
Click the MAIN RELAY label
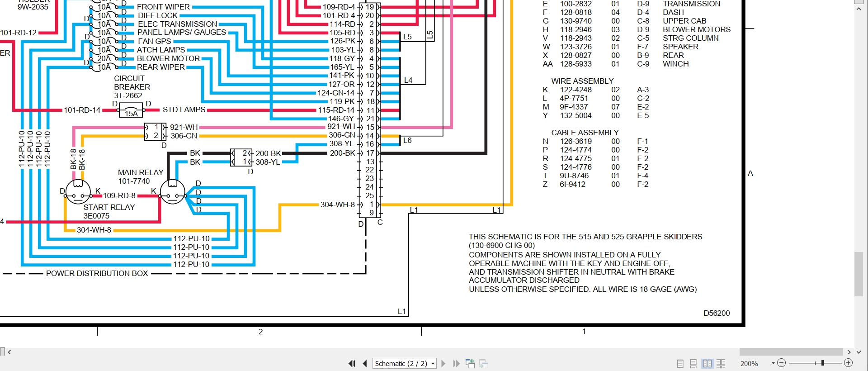(141, 172)
